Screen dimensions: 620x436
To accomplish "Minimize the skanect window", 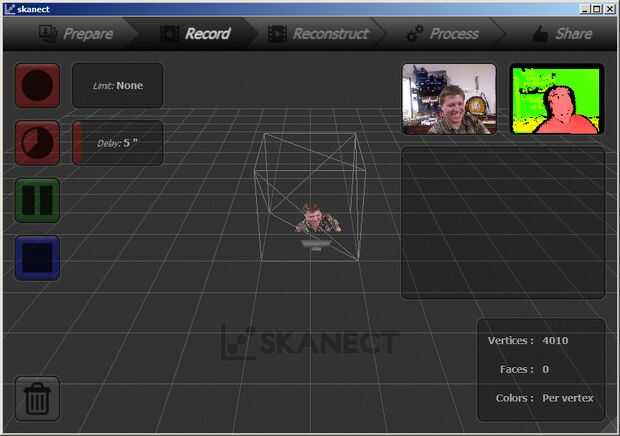I will (585, 9).
